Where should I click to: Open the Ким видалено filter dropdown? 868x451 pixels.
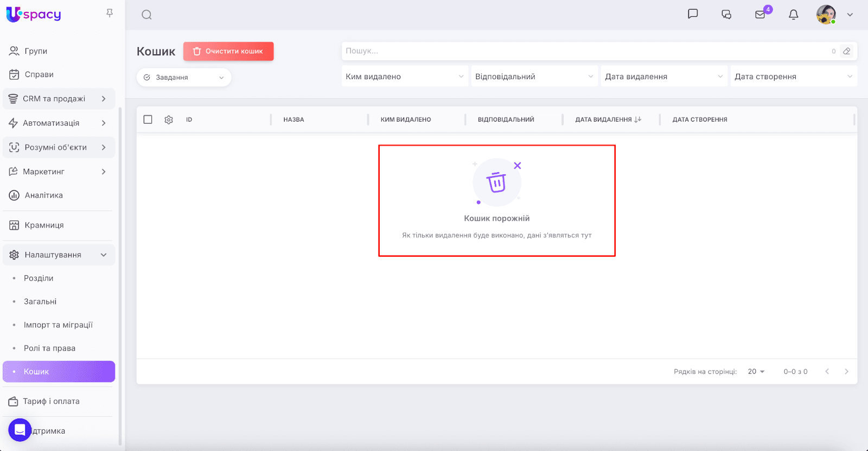click(405, 77)
